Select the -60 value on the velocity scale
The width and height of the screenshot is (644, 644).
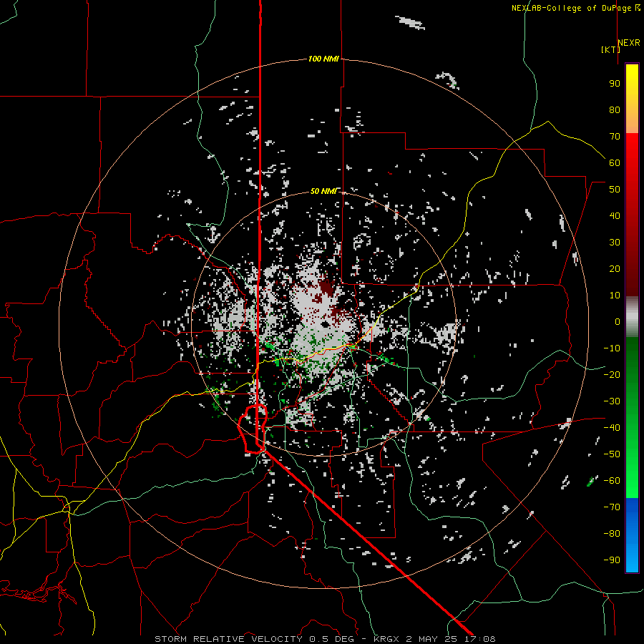[612, 481]
